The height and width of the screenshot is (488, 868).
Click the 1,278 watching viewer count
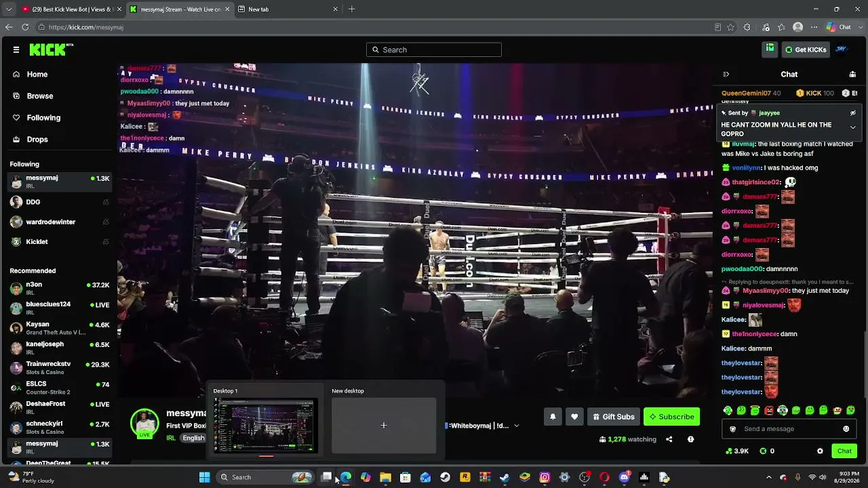click(628, 439)
